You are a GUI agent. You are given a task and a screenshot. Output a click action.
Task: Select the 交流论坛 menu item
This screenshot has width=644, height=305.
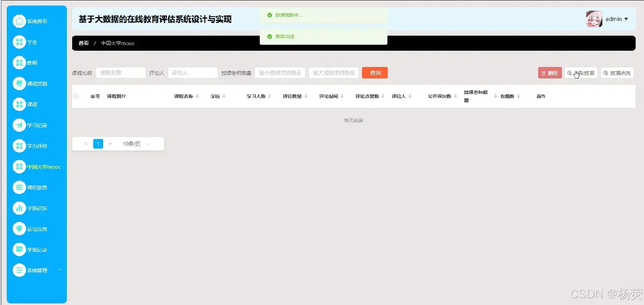click(37, 208)
